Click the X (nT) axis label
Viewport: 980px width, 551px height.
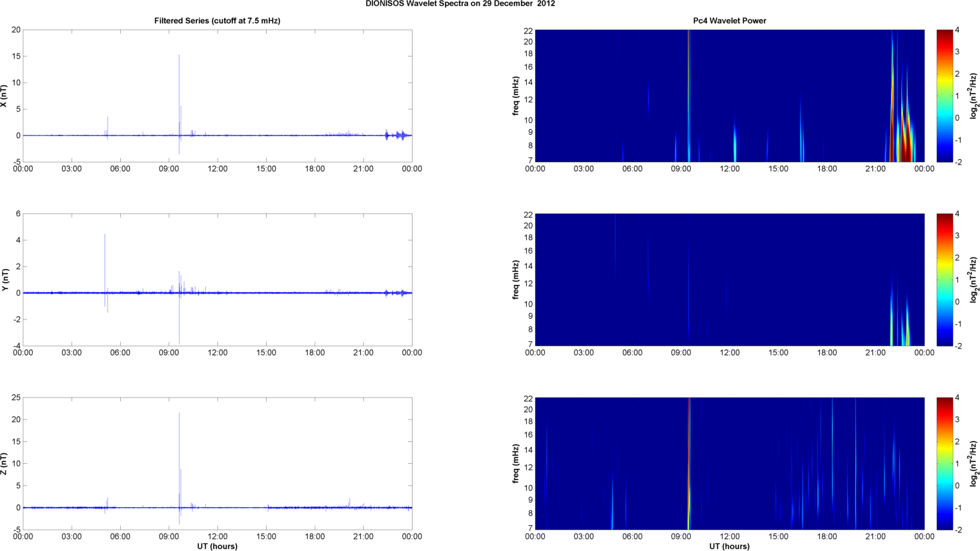coord(4,96)
